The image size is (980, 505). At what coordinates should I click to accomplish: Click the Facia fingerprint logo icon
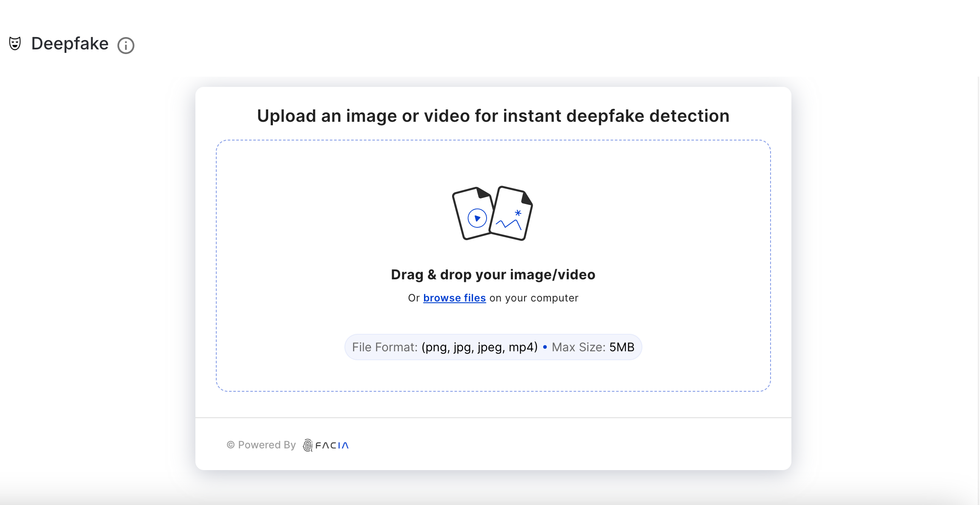[307, 445]
